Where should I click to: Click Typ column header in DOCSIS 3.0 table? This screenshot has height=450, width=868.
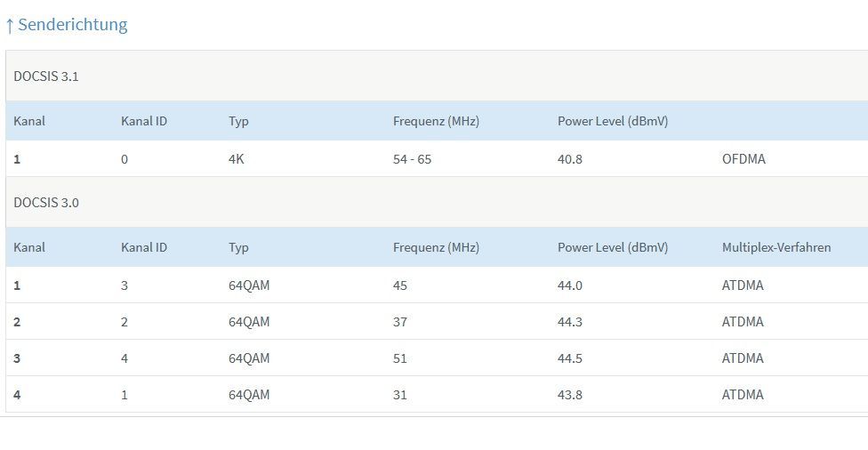click(x=238, y=247)
